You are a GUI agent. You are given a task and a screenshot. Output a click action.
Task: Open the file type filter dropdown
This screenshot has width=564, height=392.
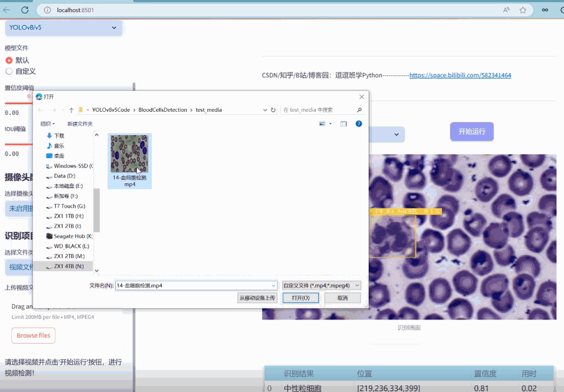tap(321, 286)
